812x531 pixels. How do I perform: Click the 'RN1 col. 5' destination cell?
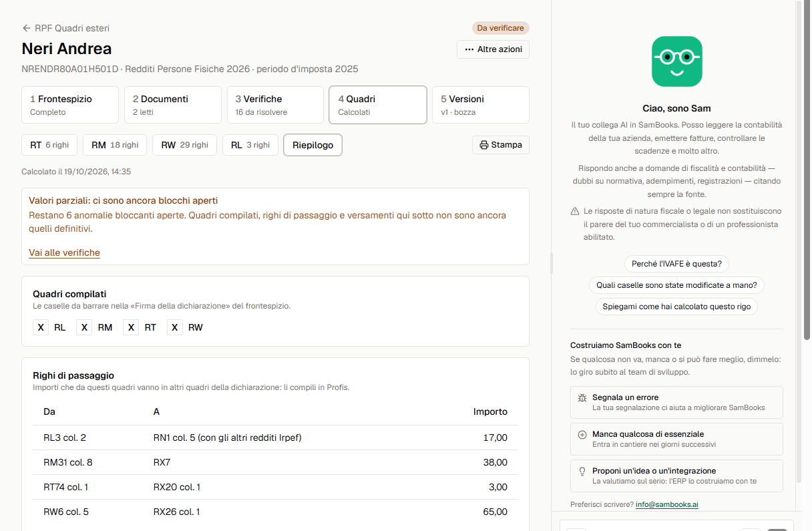(228, 438)
